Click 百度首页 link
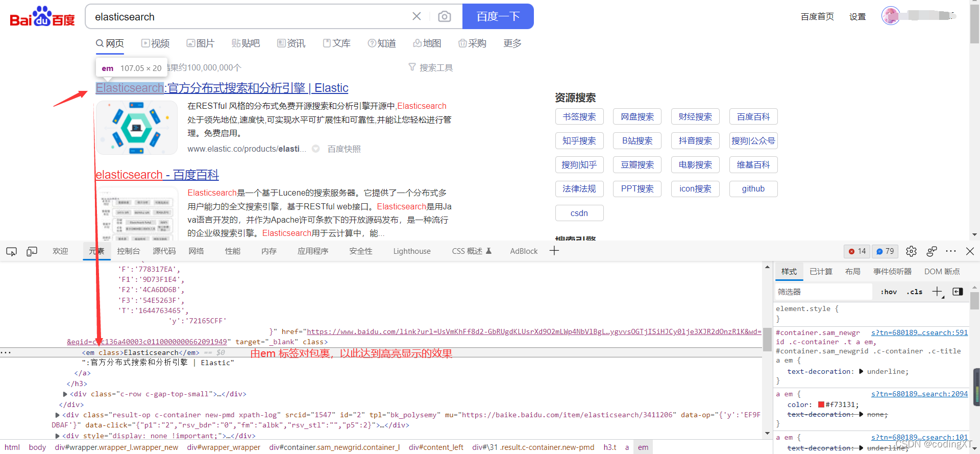 817,16
